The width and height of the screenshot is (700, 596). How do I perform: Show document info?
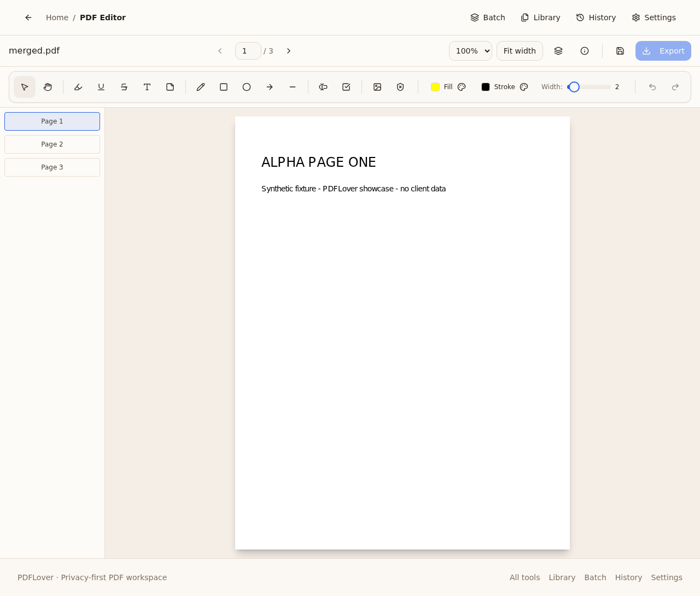click(585, 51)
